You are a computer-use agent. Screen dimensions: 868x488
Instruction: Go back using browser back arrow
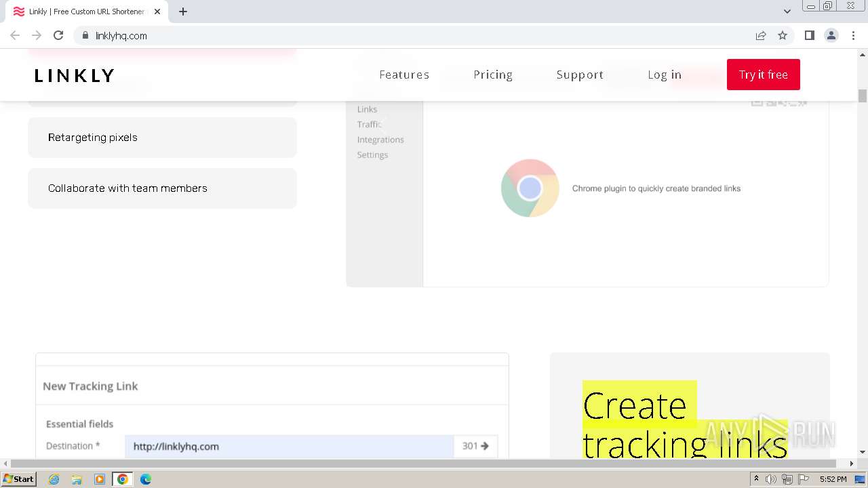pyautogui.click(x=15, y=35)
